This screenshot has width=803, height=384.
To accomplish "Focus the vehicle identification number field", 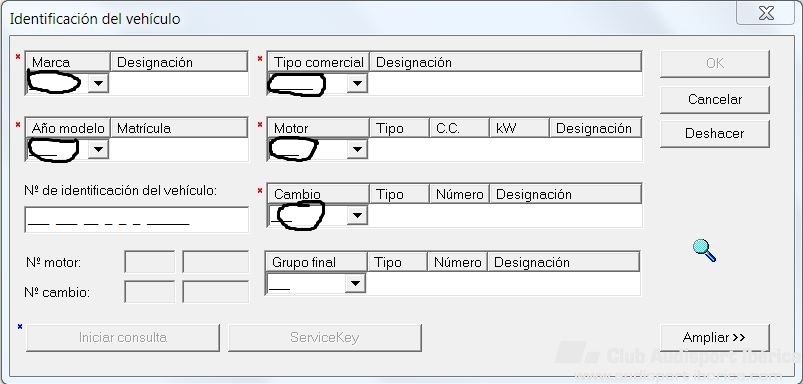I will pyautogui.click(x=136, y=220).
